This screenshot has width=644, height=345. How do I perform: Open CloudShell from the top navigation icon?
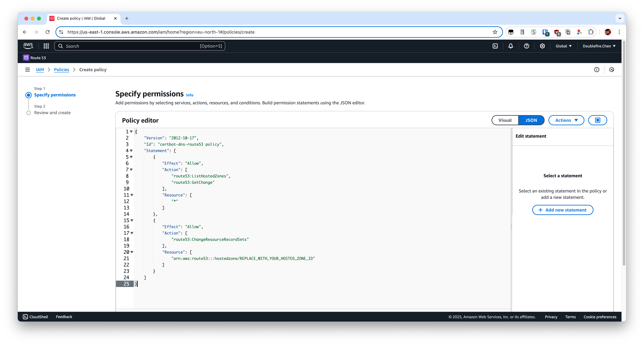coord(495,46)
